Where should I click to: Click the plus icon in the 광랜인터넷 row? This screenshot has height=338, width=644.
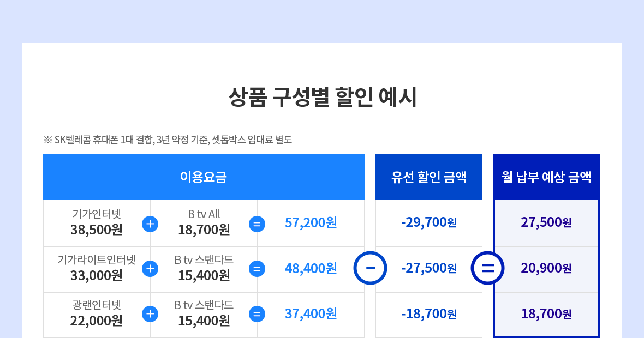(x=150, y=314)
